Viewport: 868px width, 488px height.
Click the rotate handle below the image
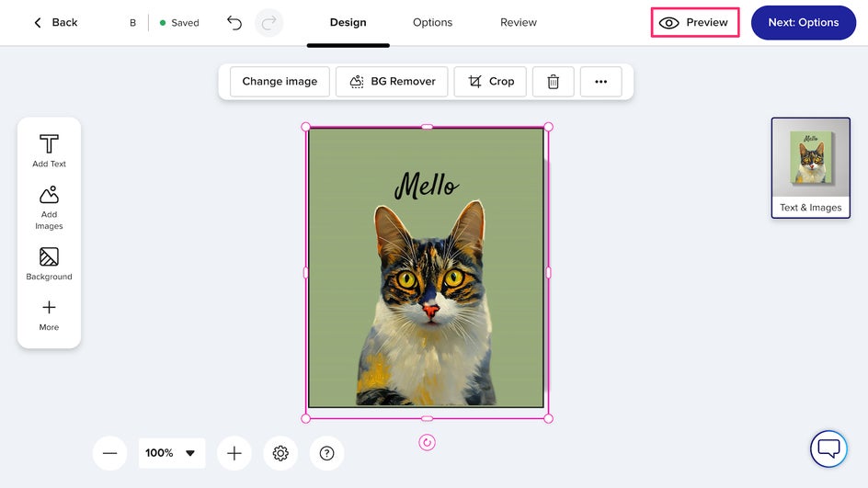click(427, 443)
